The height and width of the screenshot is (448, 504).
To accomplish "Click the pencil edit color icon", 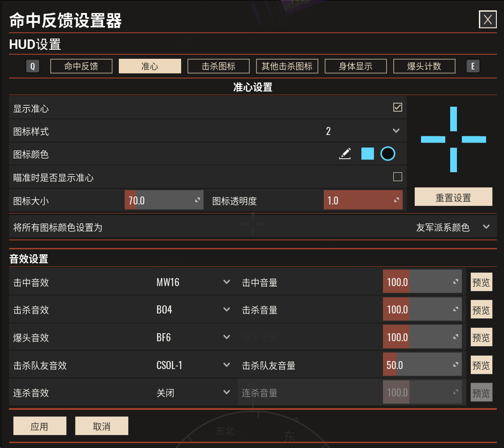I will (x=345, y=154).
